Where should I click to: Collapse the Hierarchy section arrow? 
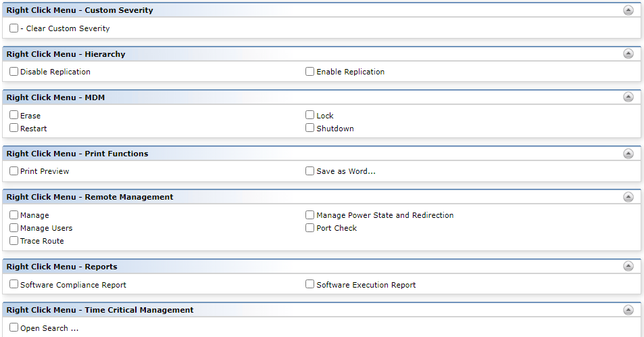pos(628,53)
